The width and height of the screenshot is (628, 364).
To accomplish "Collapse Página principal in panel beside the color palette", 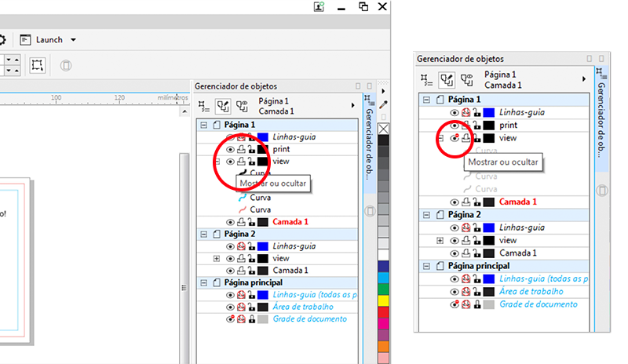I will coord(203,282).
